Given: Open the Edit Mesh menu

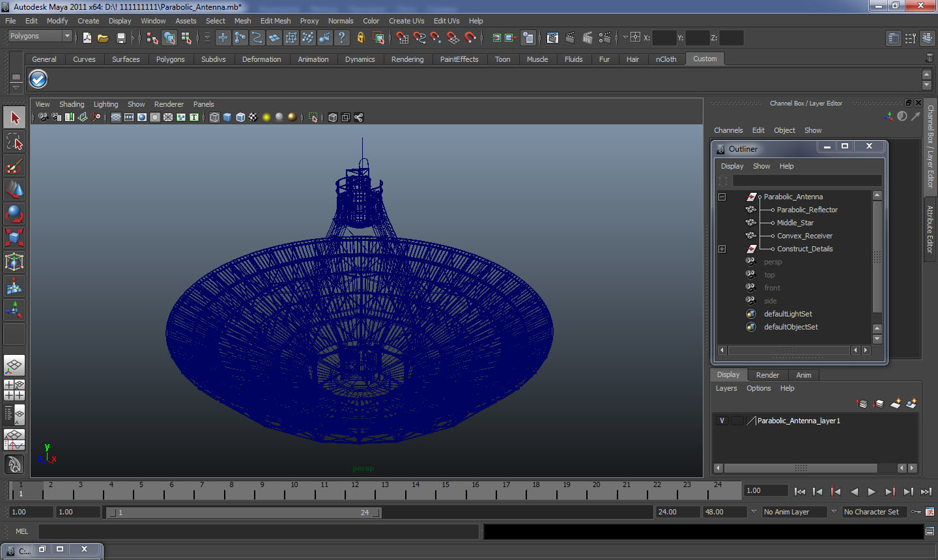Looking at the screenshot, I should [x=275, y=20].
